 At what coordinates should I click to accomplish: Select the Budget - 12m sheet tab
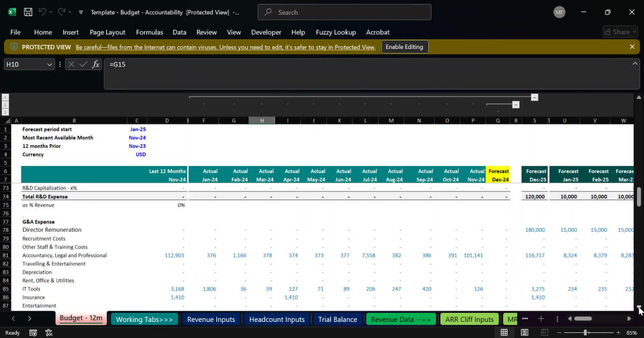pos(81,318)
